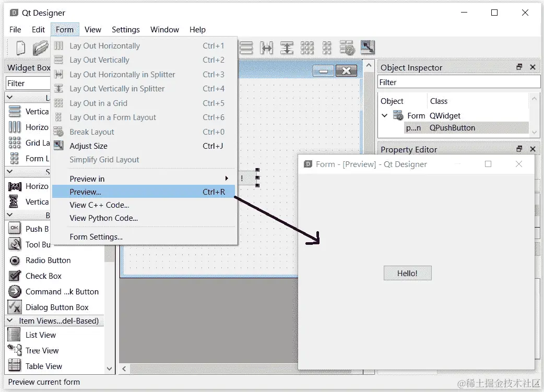Choose View Python Code... menu entry
The image size is (544, 392).
pyautogui.click(x=143, y=218)
